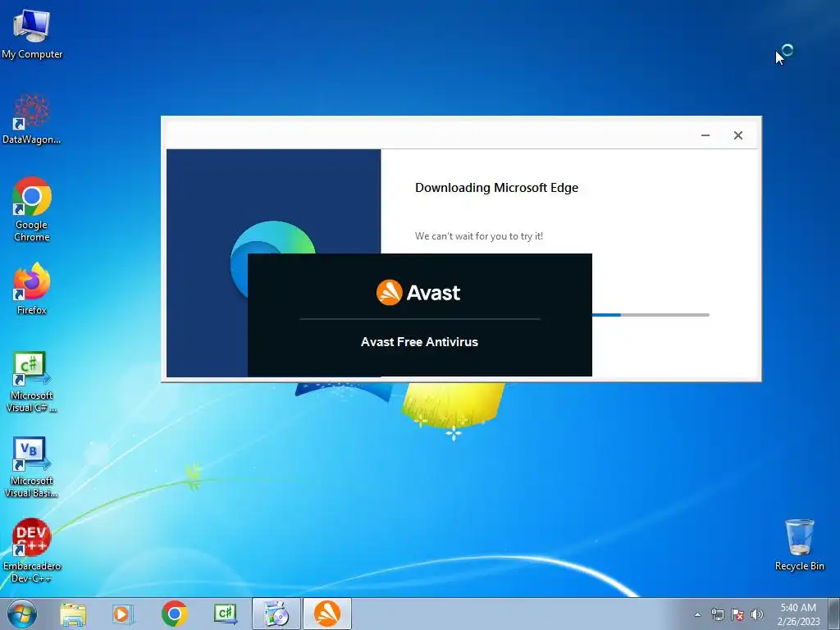Launch Embarcadero Dev-C++ desktop shortcut

point(32,550)
